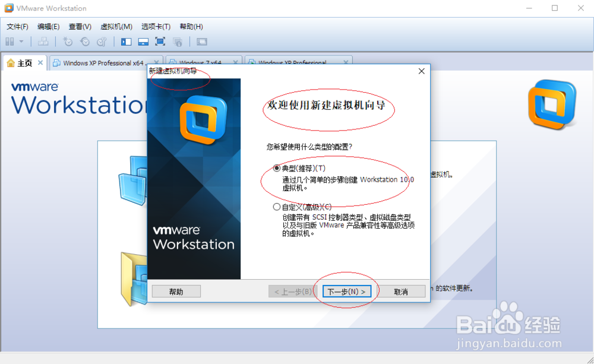Screen dimensions: 594x364
Task: Click the home icon on the 主页 tab
Action: coord(11,64)
